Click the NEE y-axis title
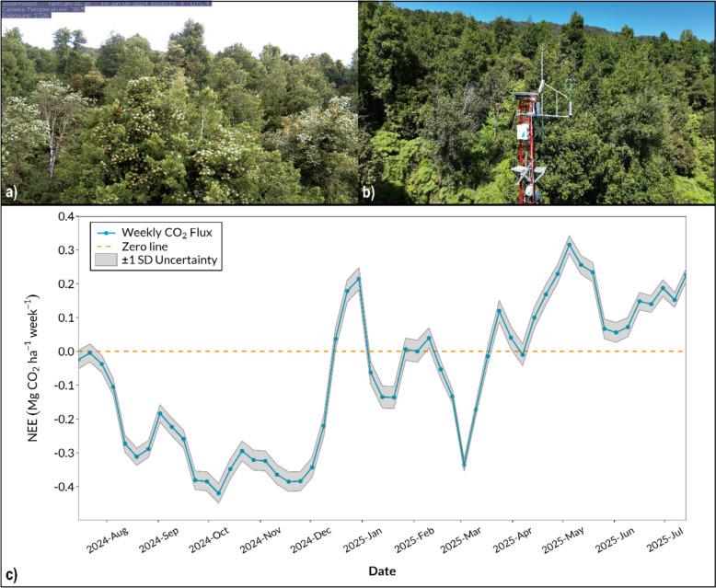This screenshot has height=588, width=716. click(x=33, y=368)
